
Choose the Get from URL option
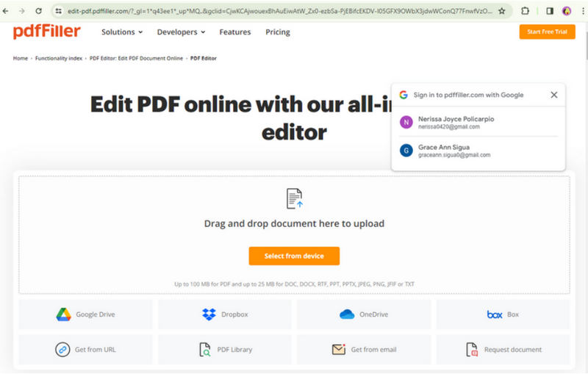(x=85, y=350)
